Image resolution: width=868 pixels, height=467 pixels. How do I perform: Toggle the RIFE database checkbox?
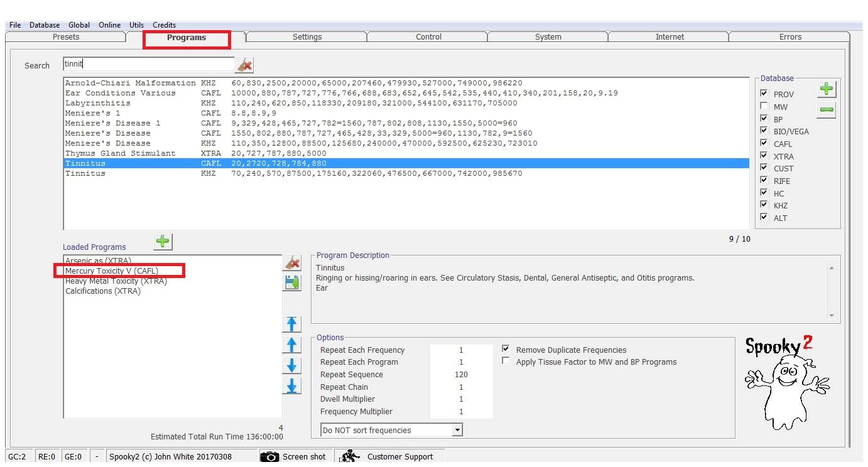[764, 180]
